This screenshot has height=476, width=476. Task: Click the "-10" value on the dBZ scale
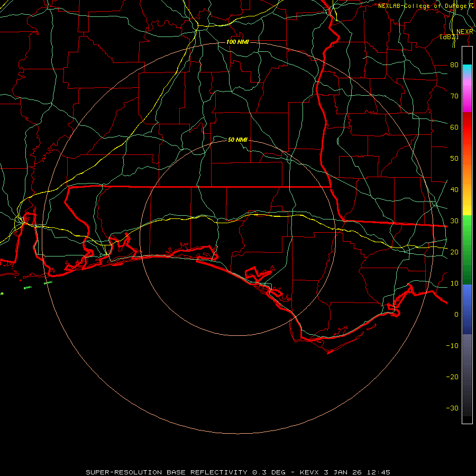(x=452, y=345)
